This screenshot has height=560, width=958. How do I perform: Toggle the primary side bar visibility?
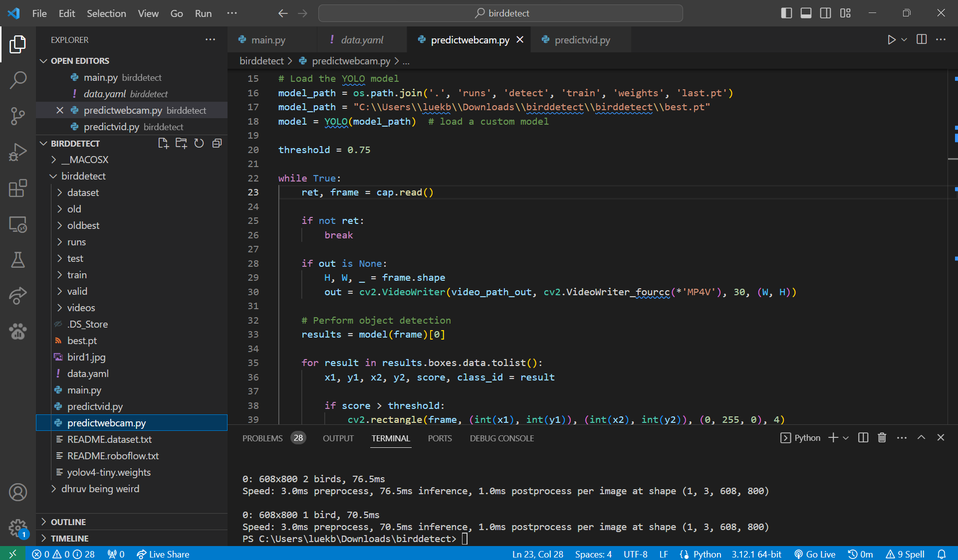[786, 13]
